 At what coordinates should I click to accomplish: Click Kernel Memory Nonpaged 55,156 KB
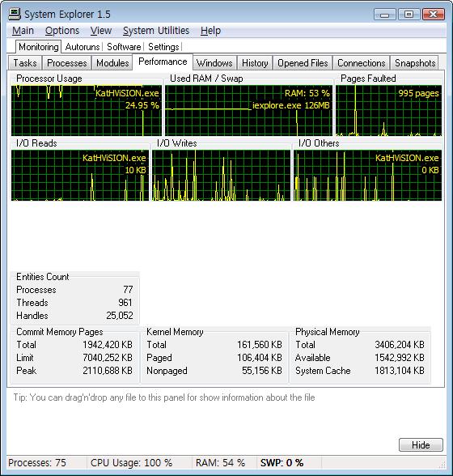262,371
